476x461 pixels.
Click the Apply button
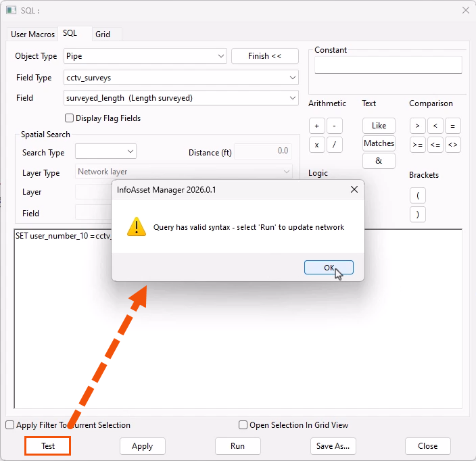(x=143, y=446)
